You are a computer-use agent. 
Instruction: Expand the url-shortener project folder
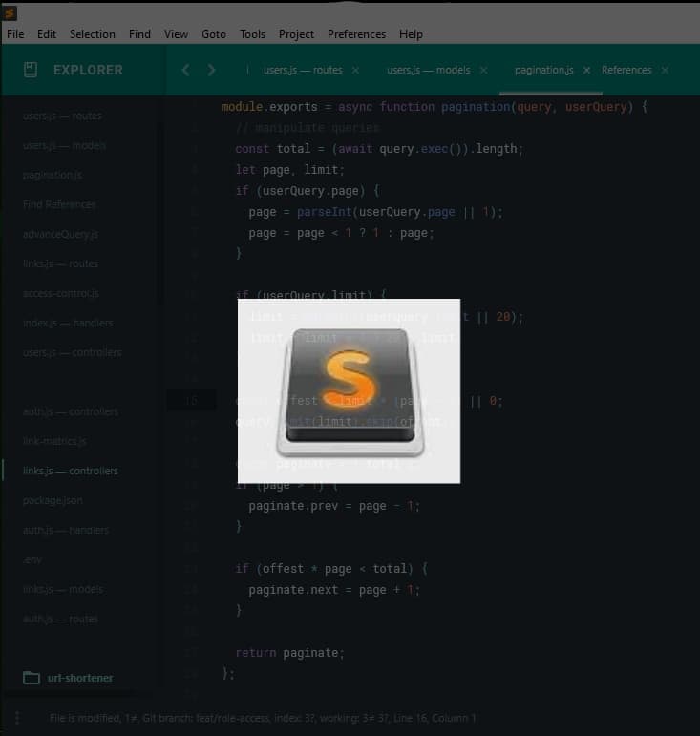click(x=80, y=678)
